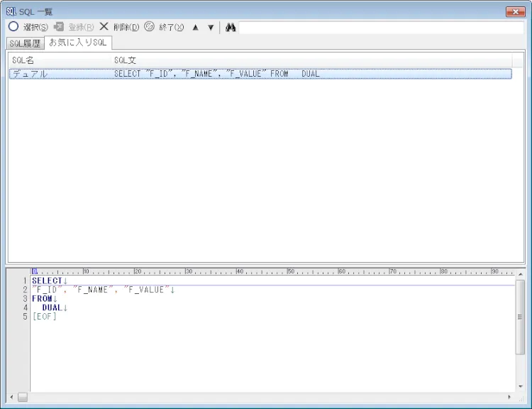
Task: Click the 選択(S) select button
Action: click(x=28, y=27)
